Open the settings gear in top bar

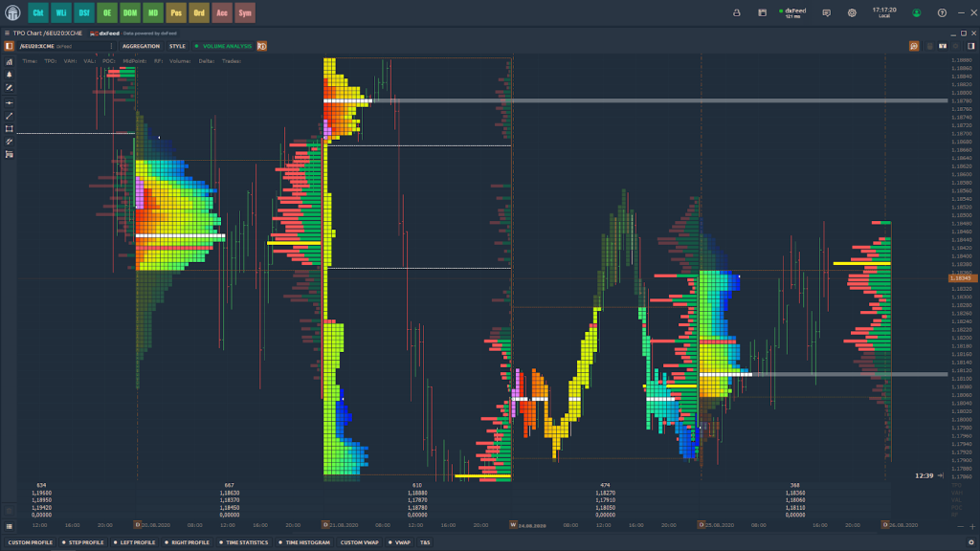click(x=852, y=13)
